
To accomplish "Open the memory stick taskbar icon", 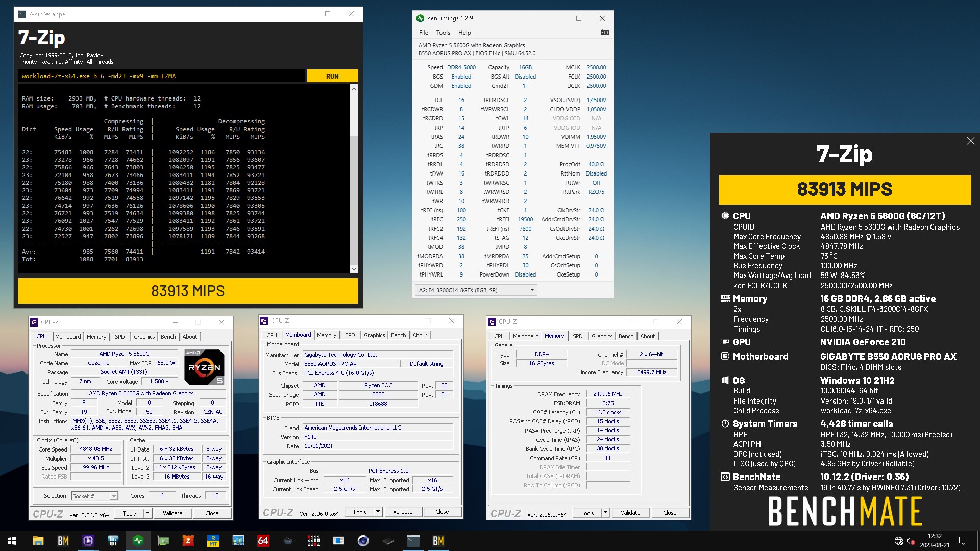I will [x=388, y=541].
